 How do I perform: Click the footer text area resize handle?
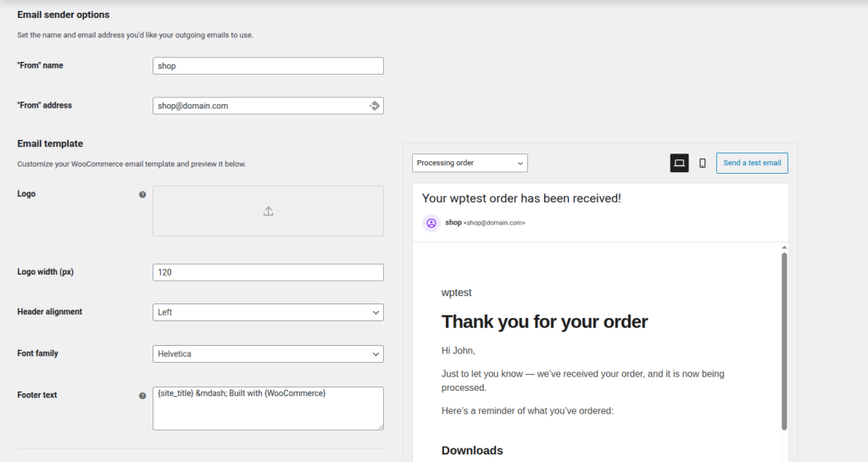tap(380, 426)
